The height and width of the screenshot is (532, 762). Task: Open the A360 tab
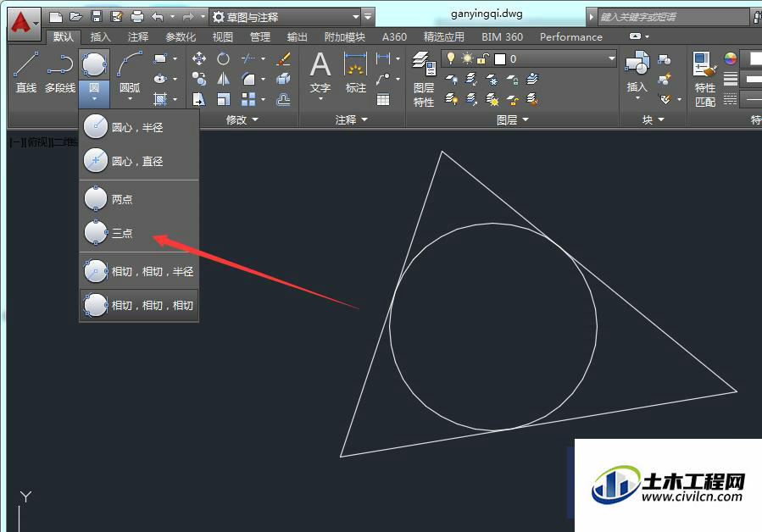[394, 37]
